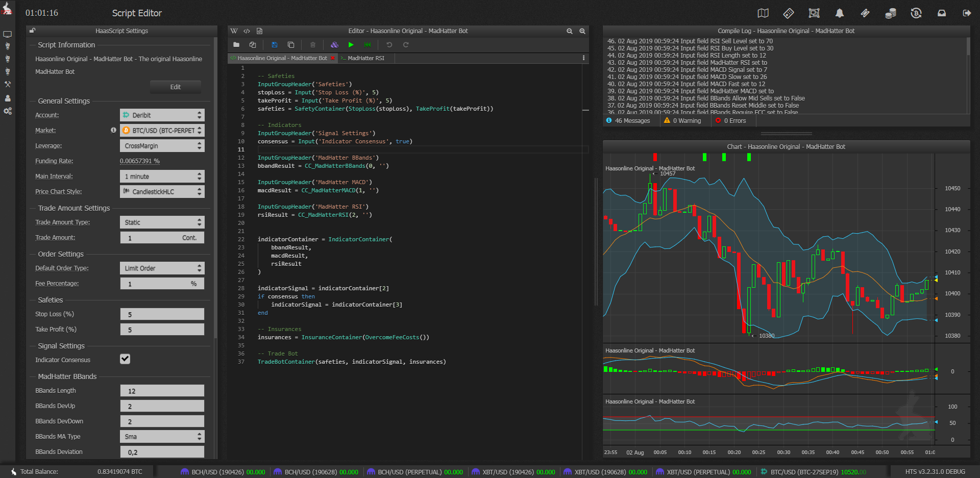Viewport: 980px width, 478px height.
Task: Click the W icon in editor header
Action: pos(234,31)
